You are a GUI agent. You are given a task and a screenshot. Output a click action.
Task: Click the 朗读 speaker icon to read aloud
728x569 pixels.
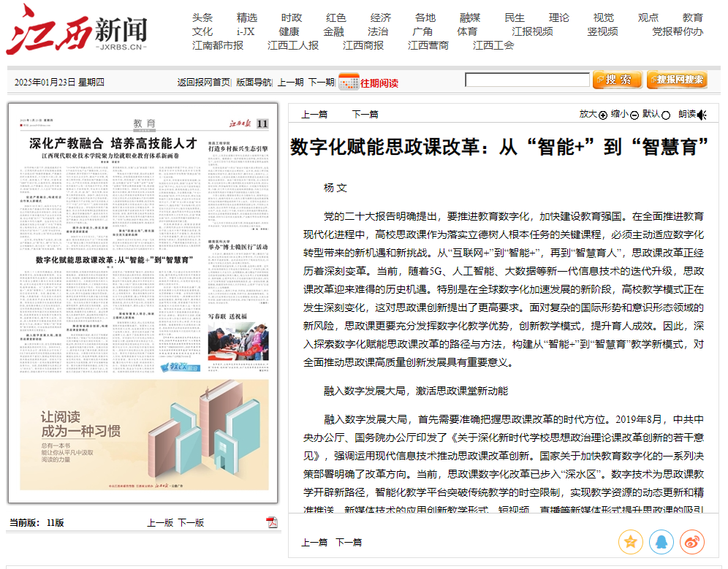702,115
